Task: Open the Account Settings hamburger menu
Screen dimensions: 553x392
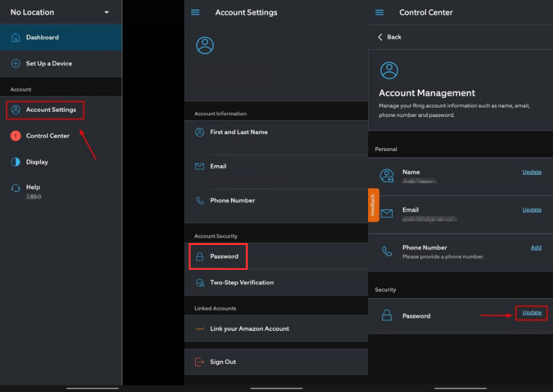Action: pyautogui.click(x=195, y=12)
